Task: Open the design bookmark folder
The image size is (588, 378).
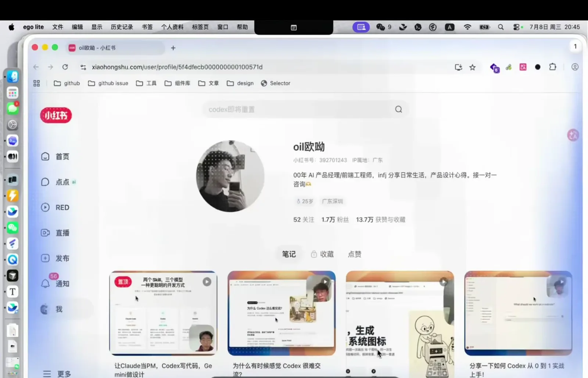Action: click(240, 83)
